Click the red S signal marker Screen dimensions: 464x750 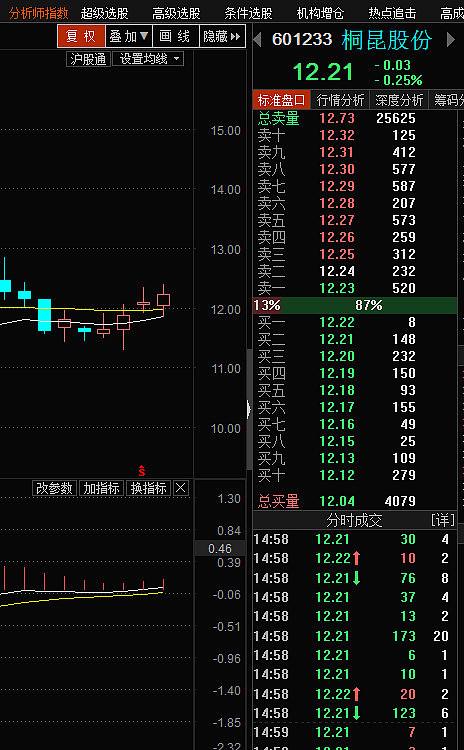tap(142, 470)
